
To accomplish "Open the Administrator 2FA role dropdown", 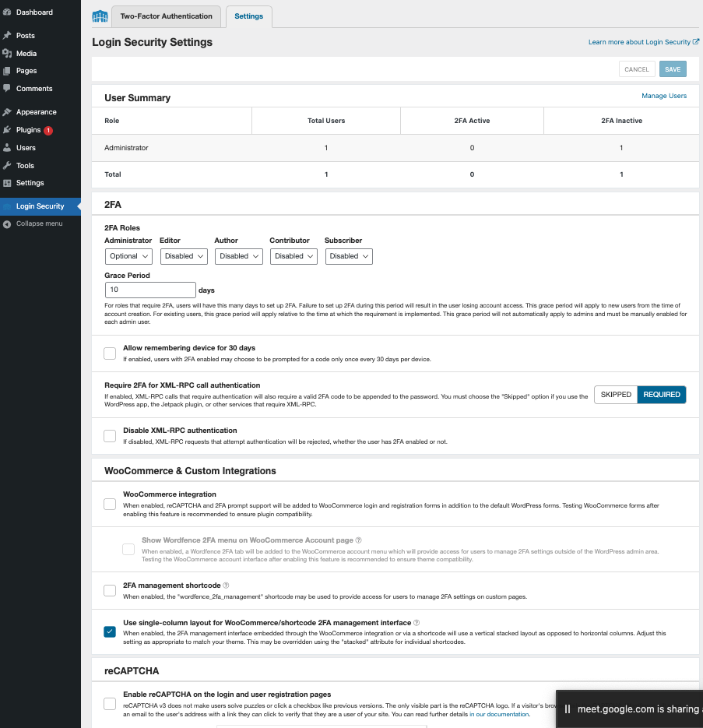I will click(x=128, y=256).
